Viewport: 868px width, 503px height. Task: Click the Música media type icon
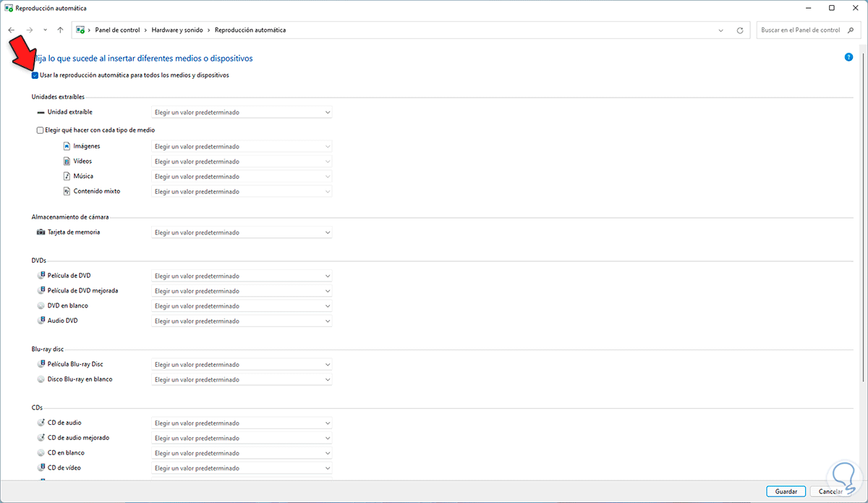click(x=67, y=176)
